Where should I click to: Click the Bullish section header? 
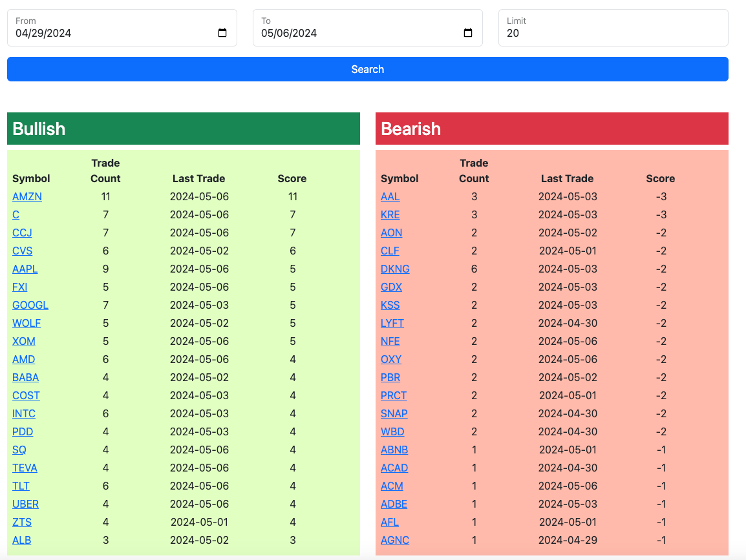pyautogui.click(x=184, y=129)
